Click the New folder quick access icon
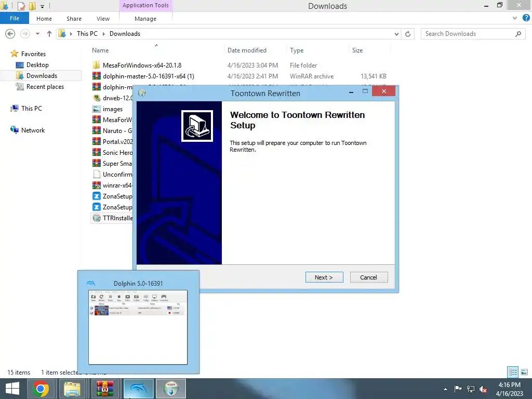This screenshot has width=532, height=399. pyautogui.click(x=32, y=6)
